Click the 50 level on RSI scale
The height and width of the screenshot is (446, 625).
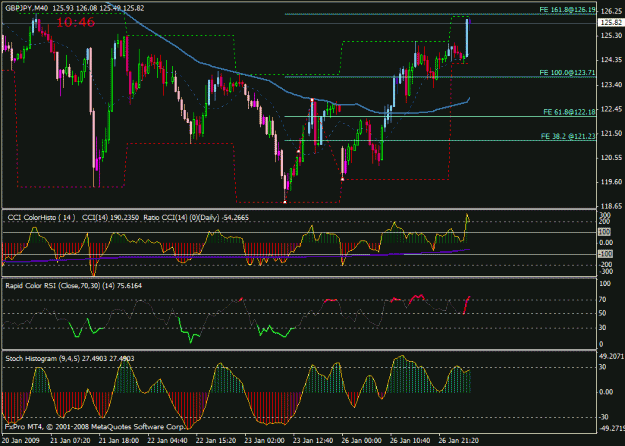603,314
